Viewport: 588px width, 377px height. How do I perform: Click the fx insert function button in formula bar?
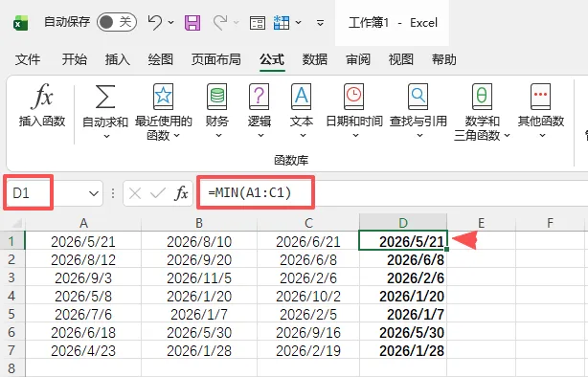coord(182,193)
